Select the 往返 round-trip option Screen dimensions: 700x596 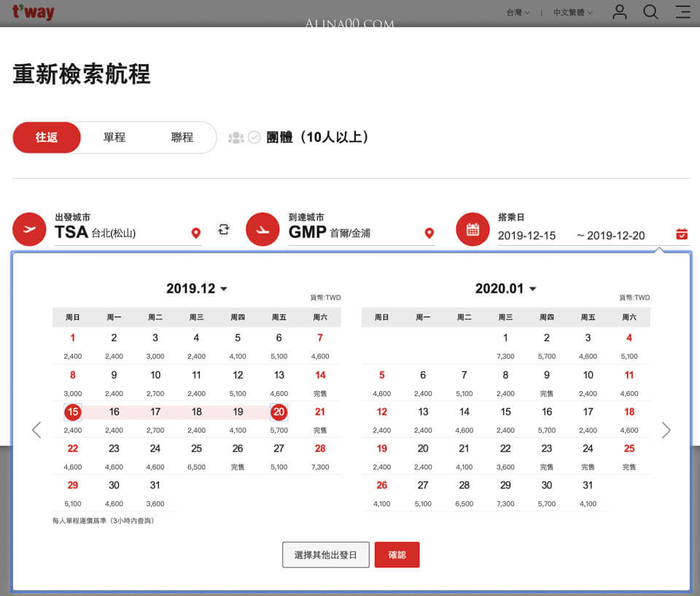(x=47, y=137)
